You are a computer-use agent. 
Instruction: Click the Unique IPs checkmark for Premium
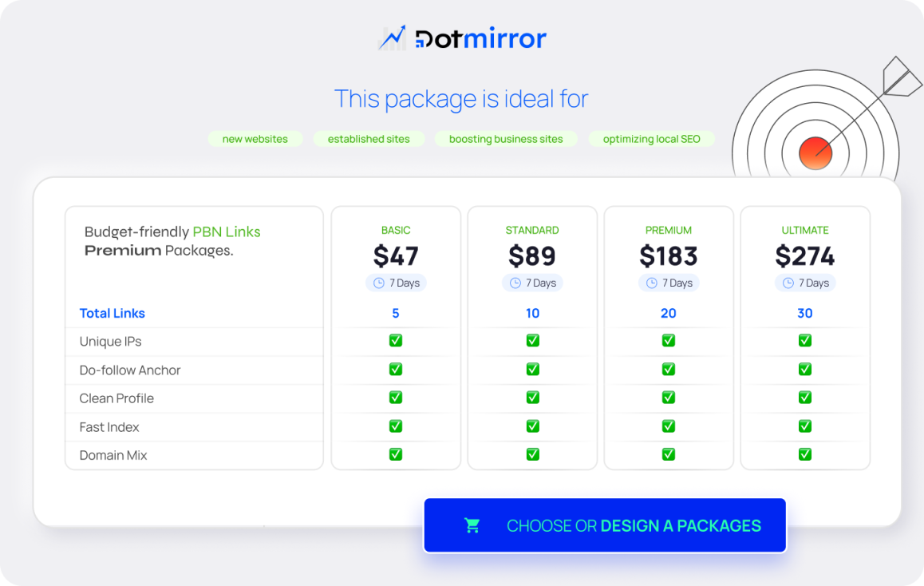pyautogui.click(x=668, y=340)
